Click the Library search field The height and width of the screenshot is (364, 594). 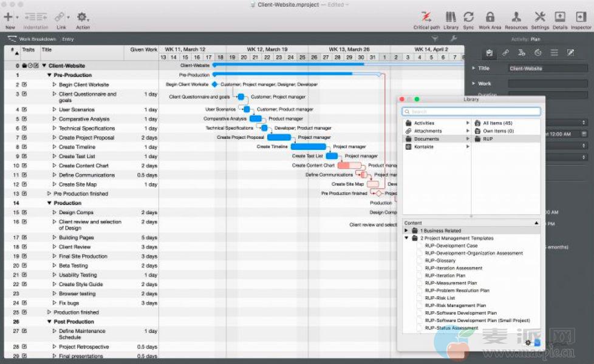point(471,112)
